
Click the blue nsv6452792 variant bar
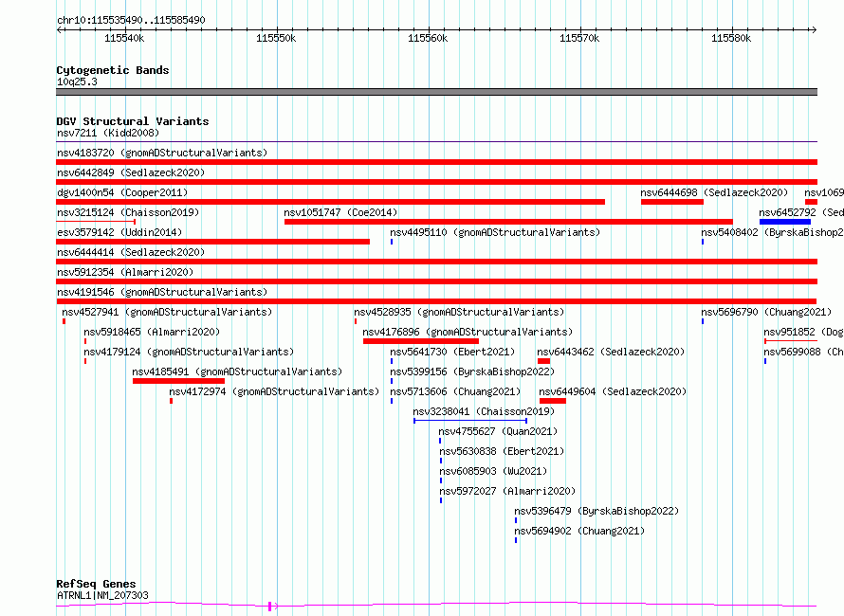click(x=785, y=222)
